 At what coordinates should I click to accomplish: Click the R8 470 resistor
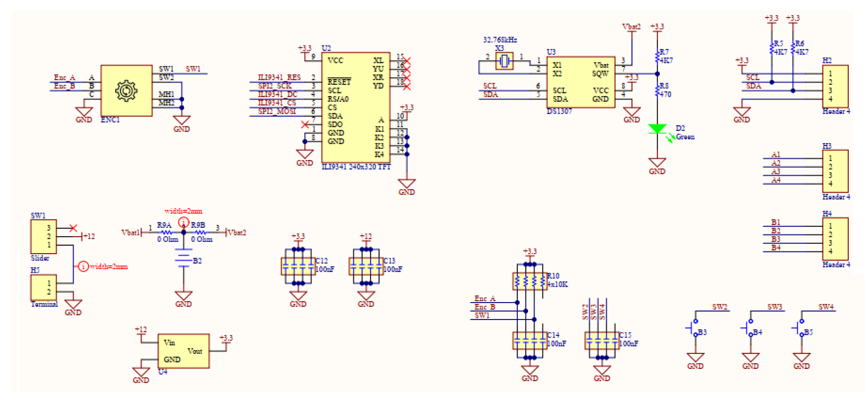coord(657,90)
